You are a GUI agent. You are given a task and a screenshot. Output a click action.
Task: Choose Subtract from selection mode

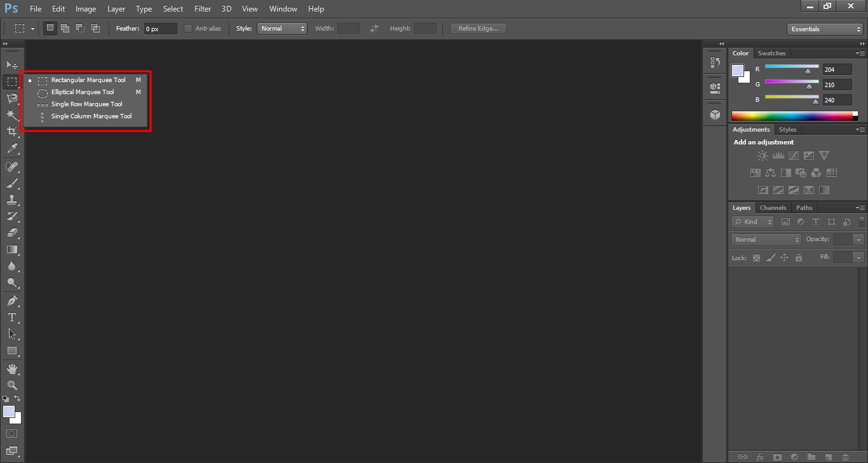point(81,29)
